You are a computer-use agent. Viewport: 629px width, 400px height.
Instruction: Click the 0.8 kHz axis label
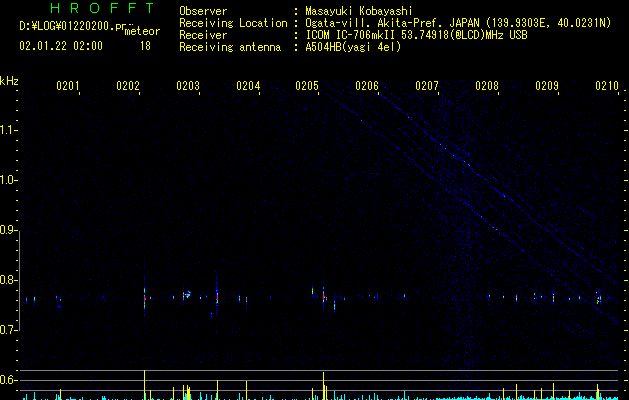(x=8, y=280)
